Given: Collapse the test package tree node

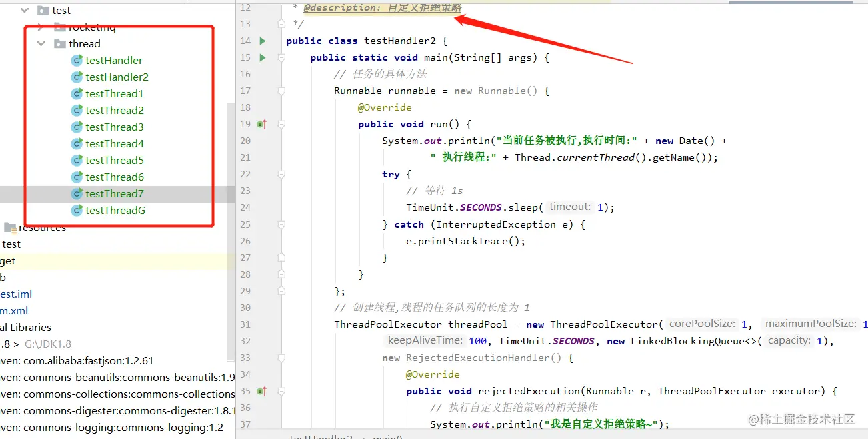Looking at the screenshot, I should point(25,10).
